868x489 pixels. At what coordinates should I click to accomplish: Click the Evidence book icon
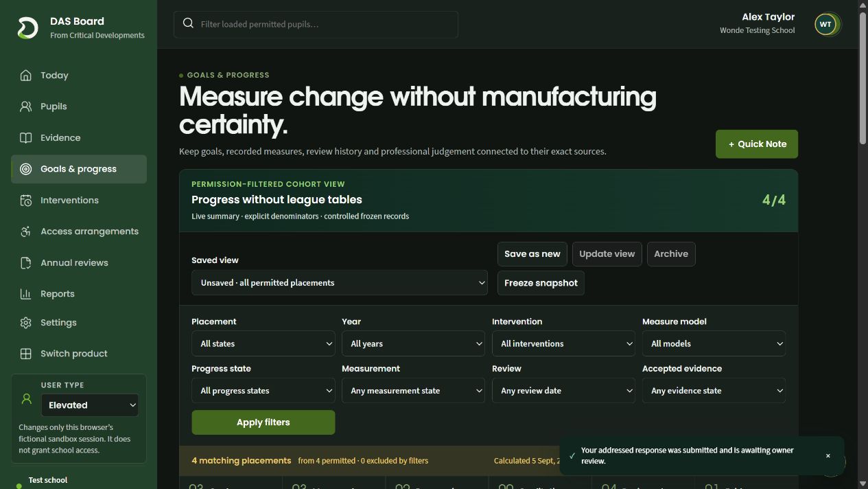(x=25, y=137)
